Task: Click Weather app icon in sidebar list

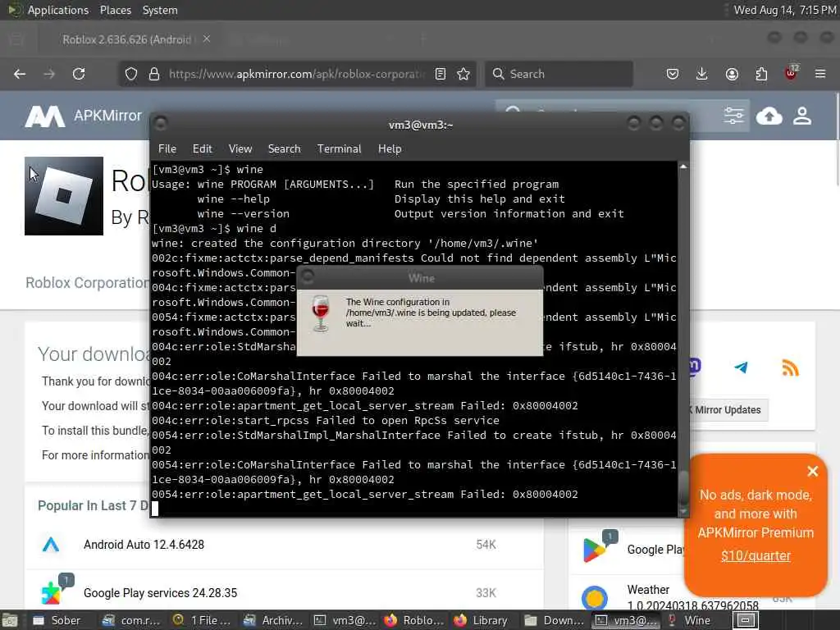Action: click(595, 597)
